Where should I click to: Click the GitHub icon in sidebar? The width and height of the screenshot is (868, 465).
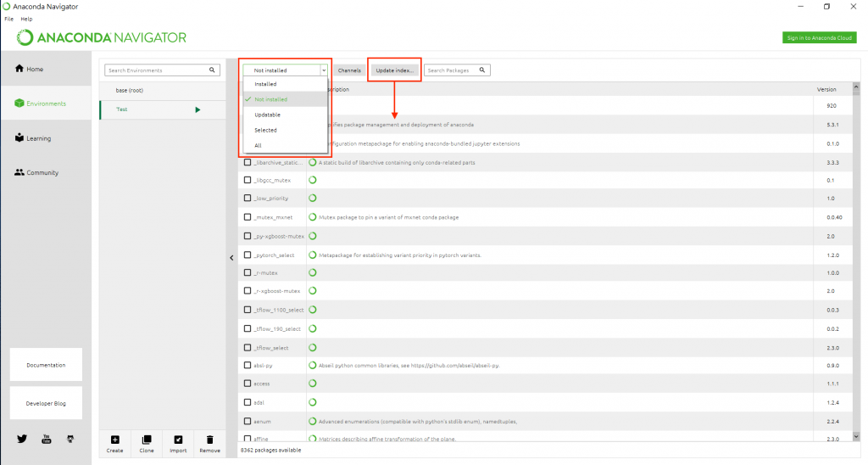[70, 439]
